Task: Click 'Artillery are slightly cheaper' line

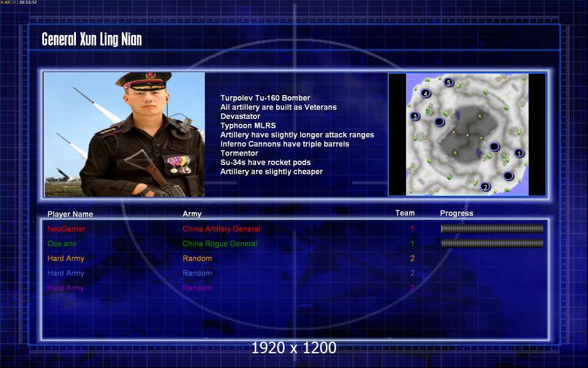Action: point(271,172)
